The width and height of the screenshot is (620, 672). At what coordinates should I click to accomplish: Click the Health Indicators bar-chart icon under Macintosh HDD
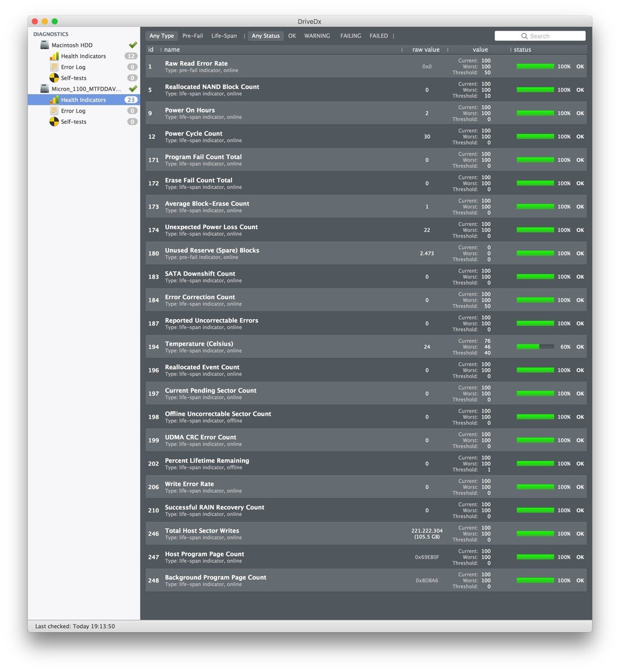[54, 56]
